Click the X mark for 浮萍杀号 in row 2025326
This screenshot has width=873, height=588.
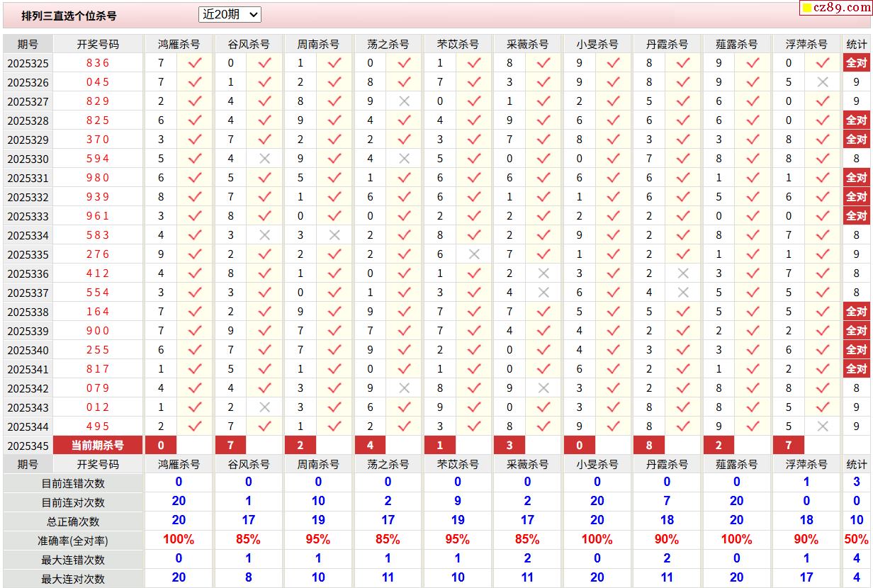[x=823, y=82]
